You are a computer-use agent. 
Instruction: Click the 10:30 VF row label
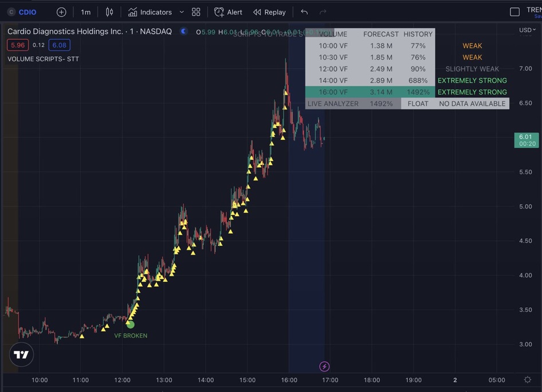click(x=333, y=57)
